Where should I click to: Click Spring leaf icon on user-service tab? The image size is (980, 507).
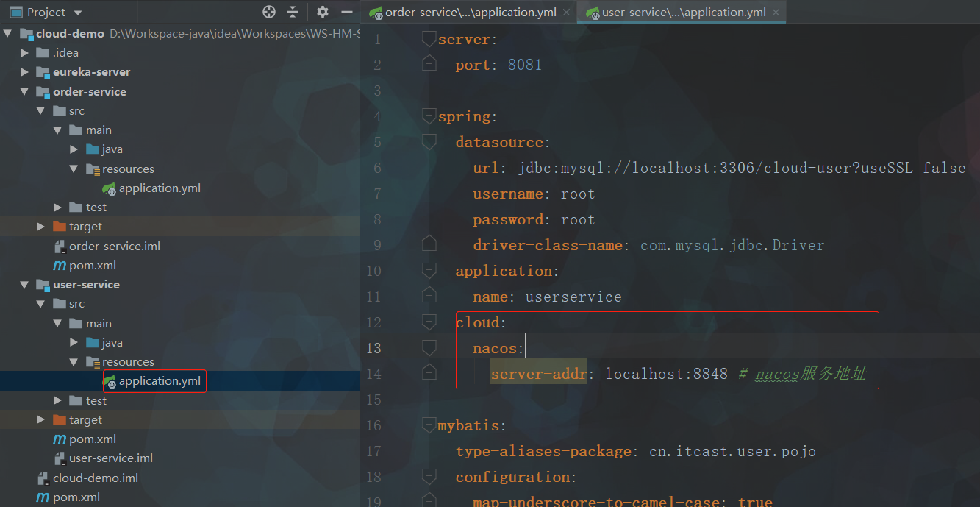592,13
